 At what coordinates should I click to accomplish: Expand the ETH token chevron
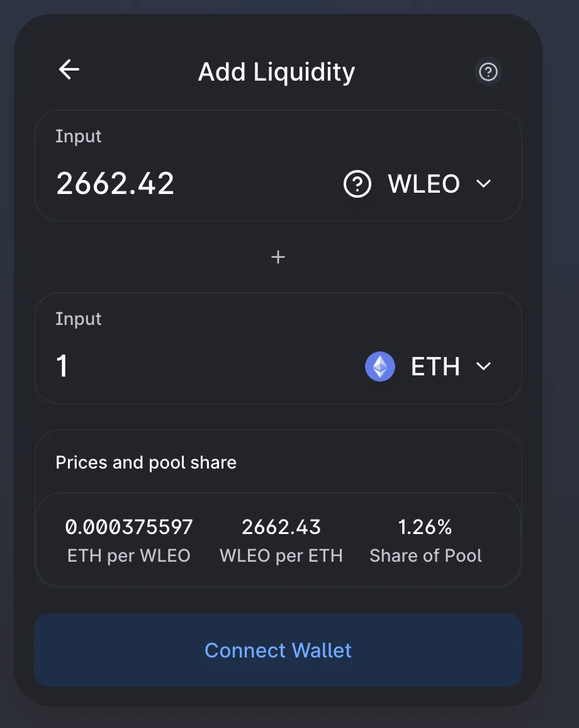click(x=483, y=367)
